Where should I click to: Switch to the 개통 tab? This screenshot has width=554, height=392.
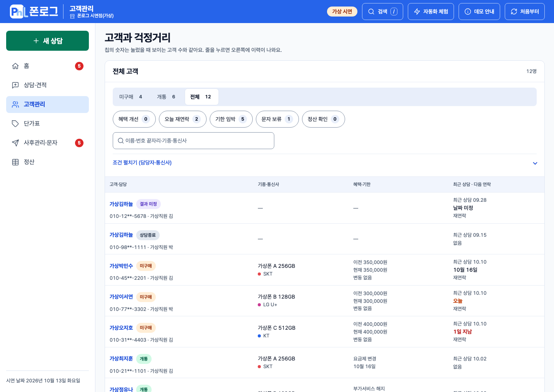point(166,97)
